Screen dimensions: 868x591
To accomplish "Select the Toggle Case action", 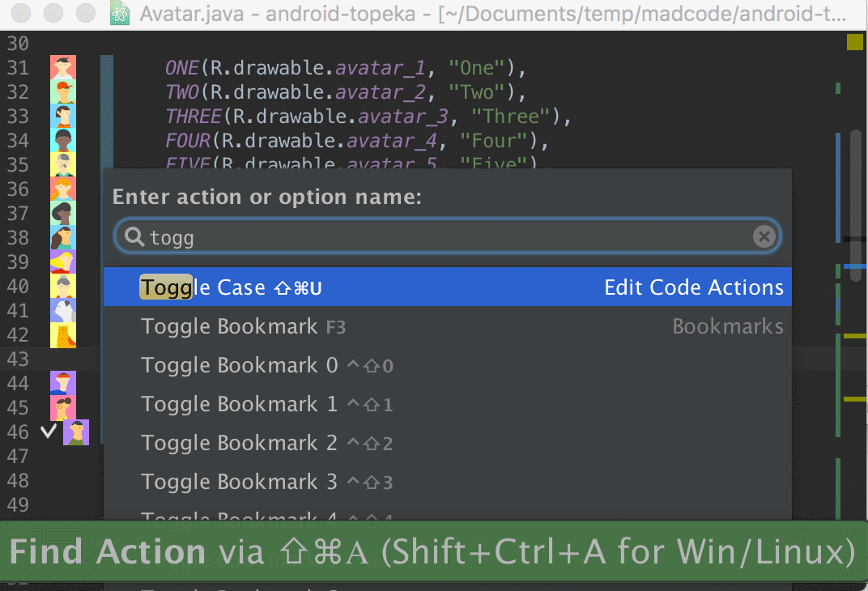I will [x=447, y=287].
